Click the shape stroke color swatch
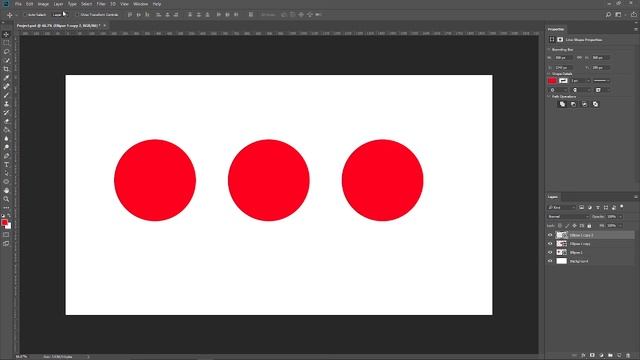 pos(563,81)
